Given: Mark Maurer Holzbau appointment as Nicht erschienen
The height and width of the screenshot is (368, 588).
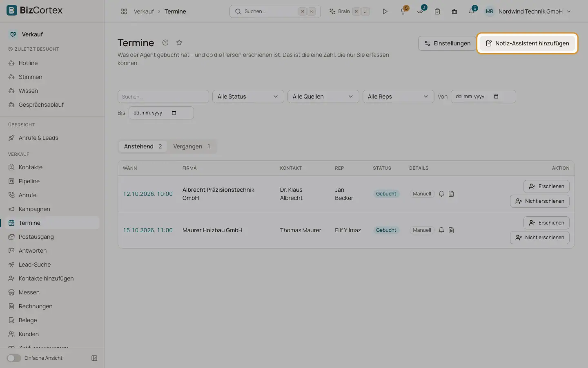Looking at the screenshot, I should (540, 238).
